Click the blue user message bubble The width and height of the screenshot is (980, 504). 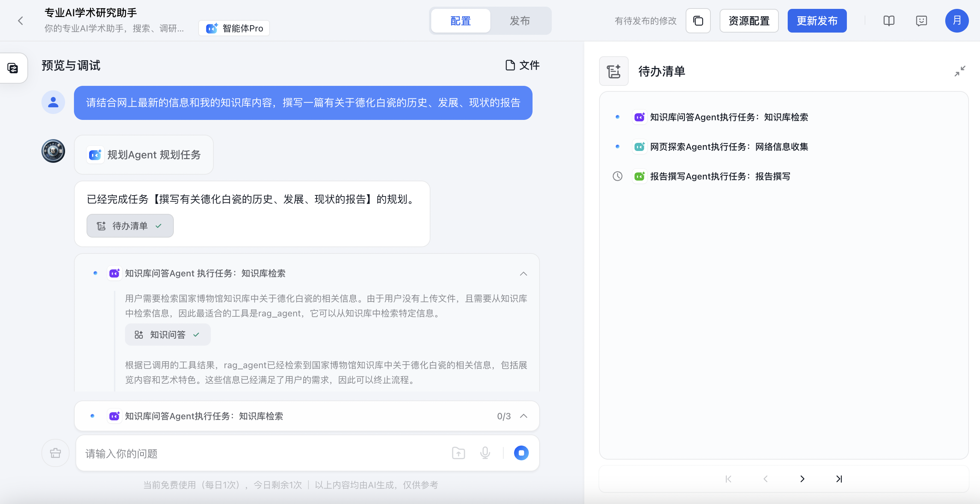(303, 103)
